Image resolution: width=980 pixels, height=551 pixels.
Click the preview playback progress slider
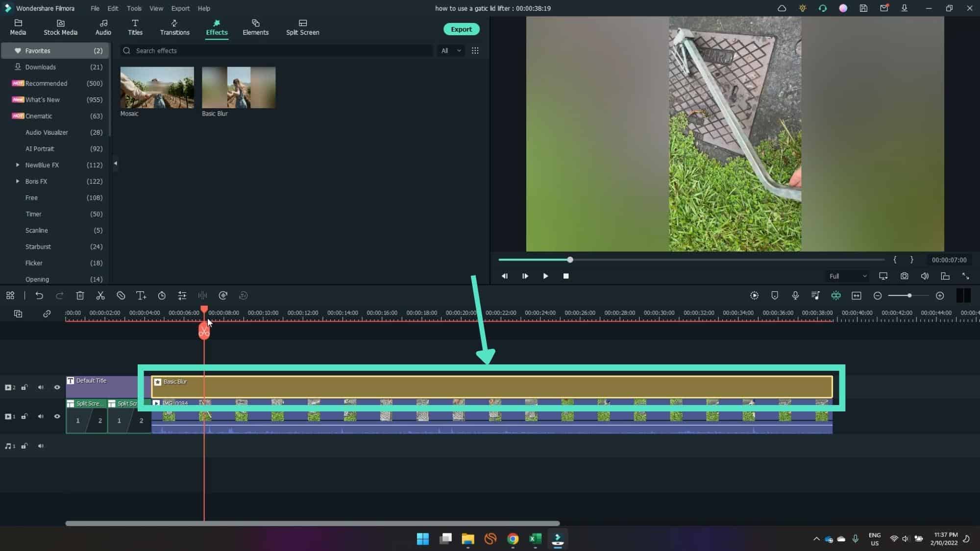tap(691, 260)
